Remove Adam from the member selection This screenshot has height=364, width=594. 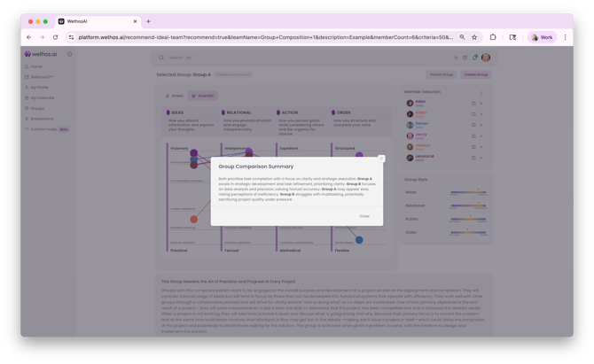coord(481,104)
